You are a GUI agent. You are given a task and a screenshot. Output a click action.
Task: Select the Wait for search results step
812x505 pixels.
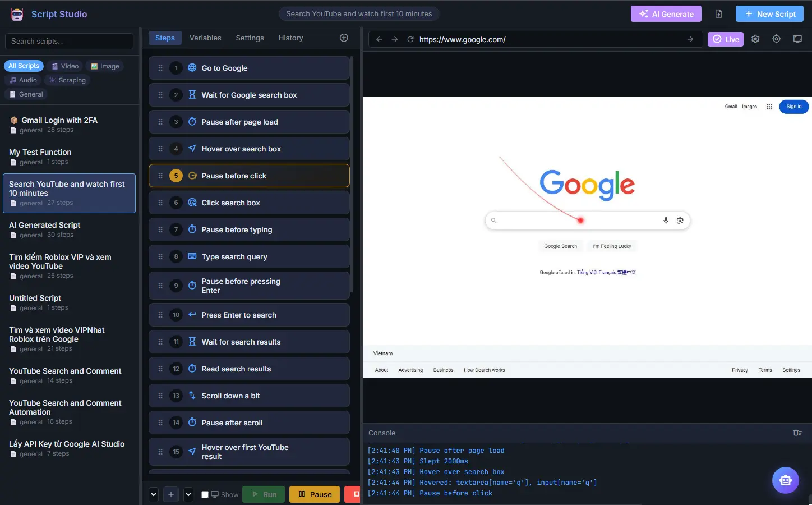point(249,342)
